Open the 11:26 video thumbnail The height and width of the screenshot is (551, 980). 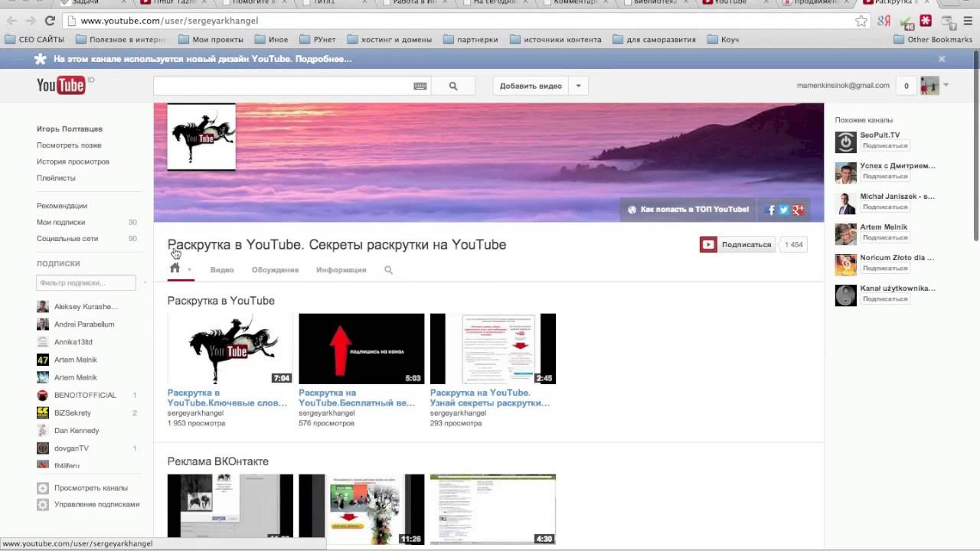361,510
